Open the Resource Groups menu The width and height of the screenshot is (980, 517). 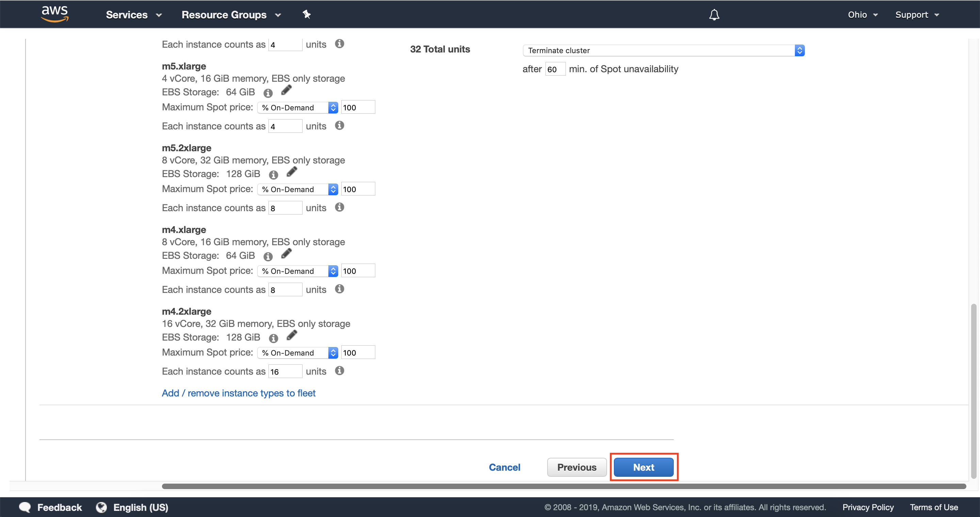231,14
